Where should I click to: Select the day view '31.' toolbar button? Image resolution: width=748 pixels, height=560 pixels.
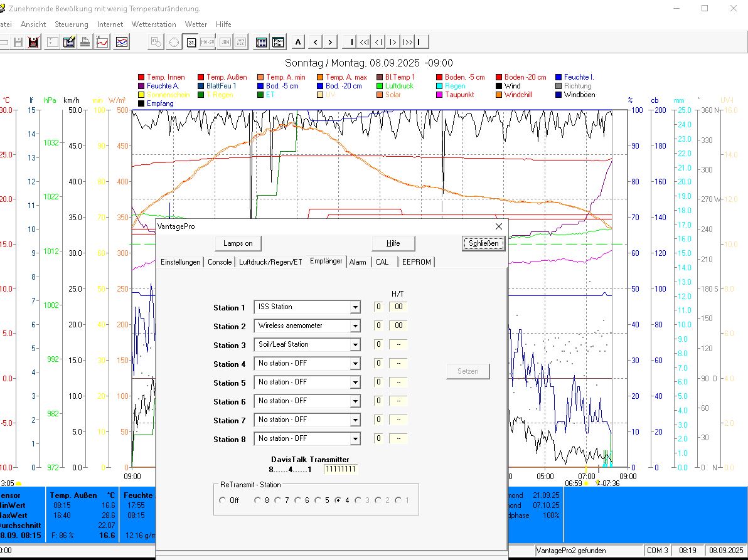[190, 42]
